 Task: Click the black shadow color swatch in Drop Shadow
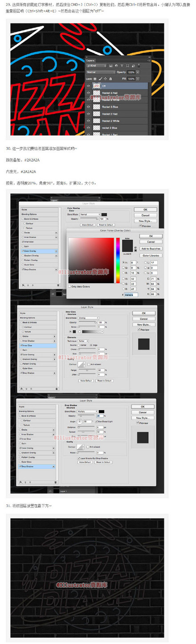point(102,411)
